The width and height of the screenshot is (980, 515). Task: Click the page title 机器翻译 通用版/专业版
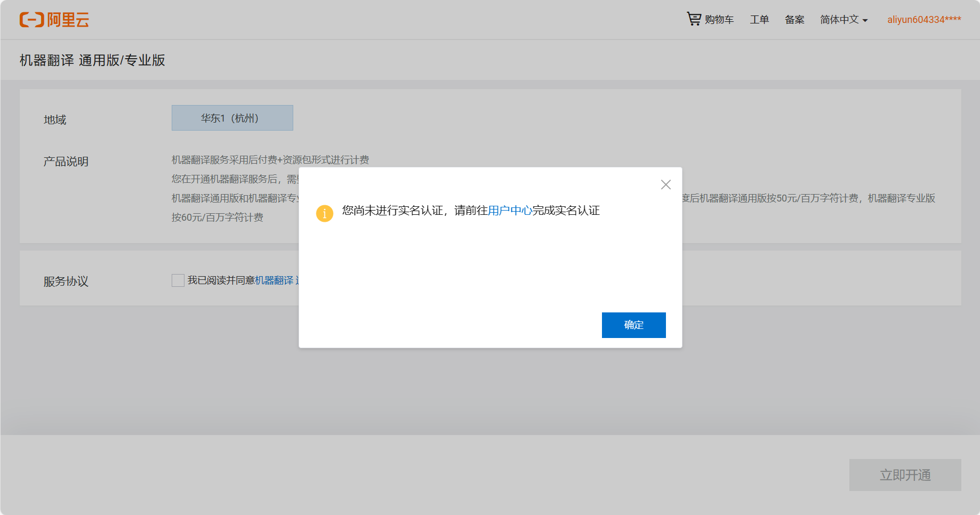click(x=92, y=60)
